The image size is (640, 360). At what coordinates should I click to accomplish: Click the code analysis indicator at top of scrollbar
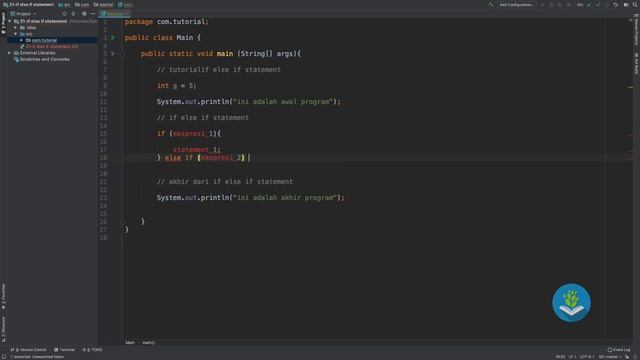[631, 20]
